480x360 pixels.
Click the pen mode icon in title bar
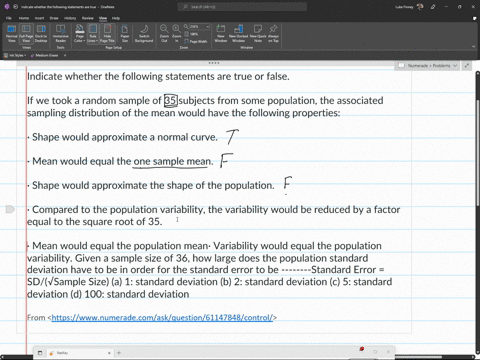(x=433, y=7)
